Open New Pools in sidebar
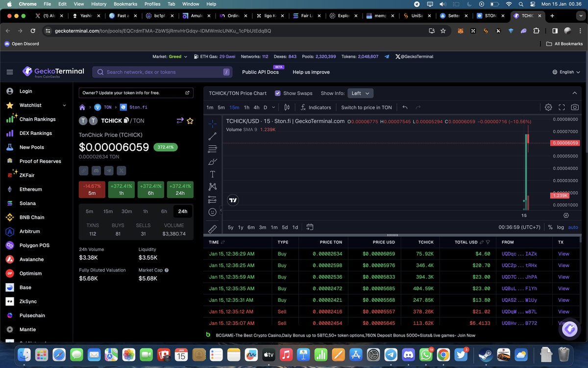The image size is (588, 368). coord(31,147)
